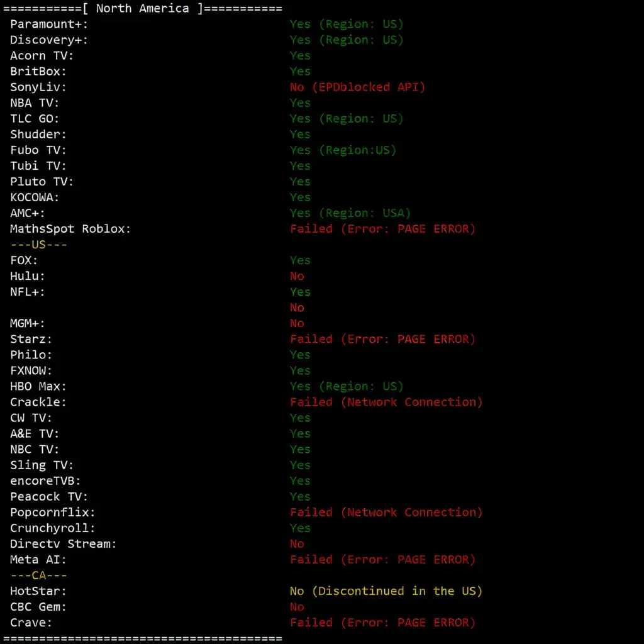This screenshot has width=644, height=644.
Task: Select the 'A&E TV:' label
Action: point(35,434)
